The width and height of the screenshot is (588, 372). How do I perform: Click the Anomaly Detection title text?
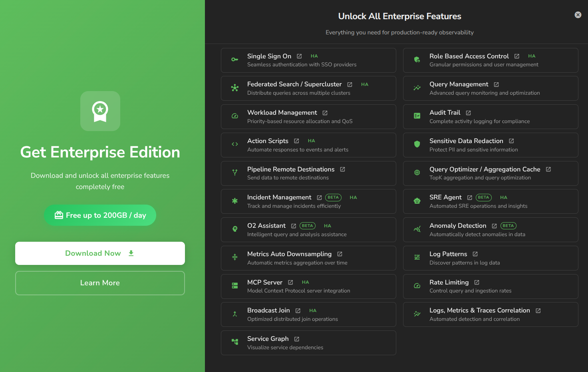pyautogui.click(x=458, y=226)
